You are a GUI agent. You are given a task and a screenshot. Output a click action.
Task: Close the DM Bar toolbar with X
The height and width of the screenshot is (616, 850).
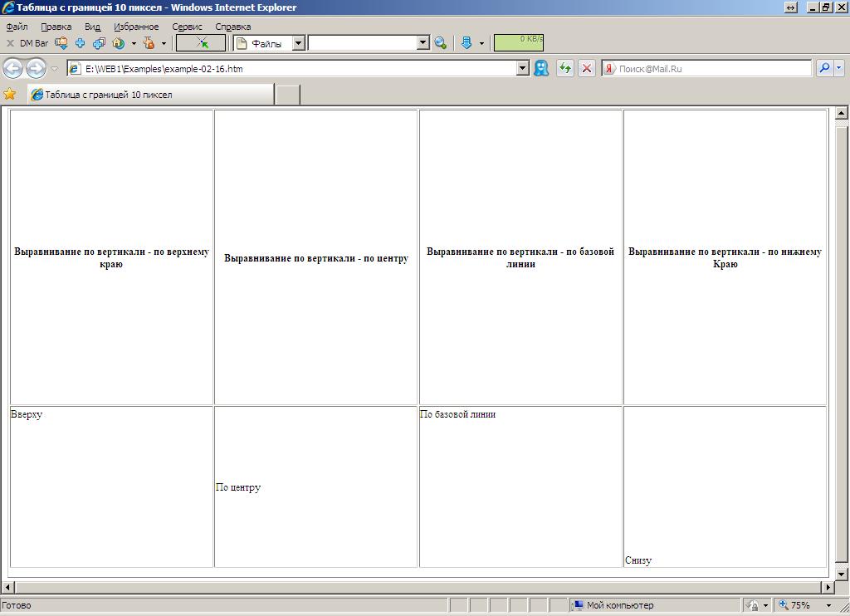tap(10, 43)
